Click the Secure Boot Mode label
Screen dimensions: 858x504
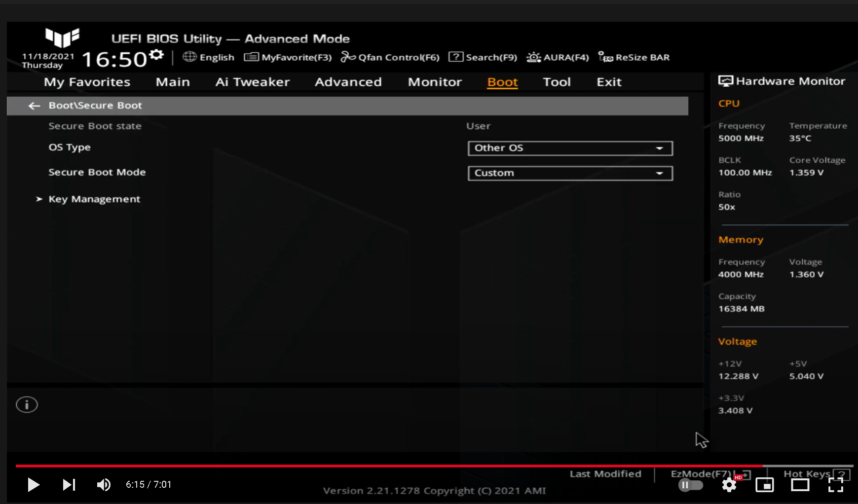pyautogui.click(x=97, y=172)
